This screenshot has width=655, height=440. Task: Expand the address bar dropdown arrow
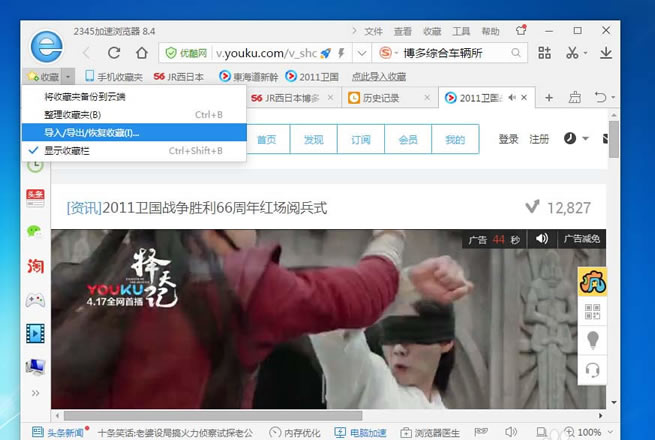tap(362, 53)
